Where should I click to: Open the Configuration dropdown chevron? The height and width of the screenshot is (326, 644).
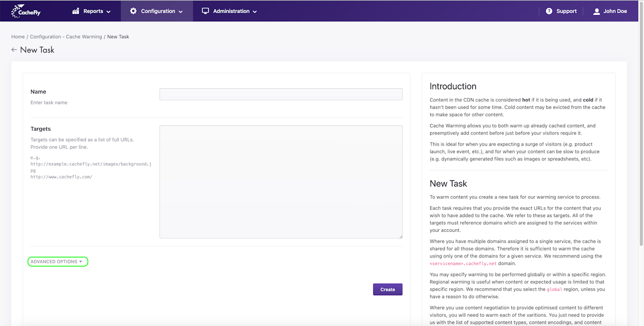[181, 12]
